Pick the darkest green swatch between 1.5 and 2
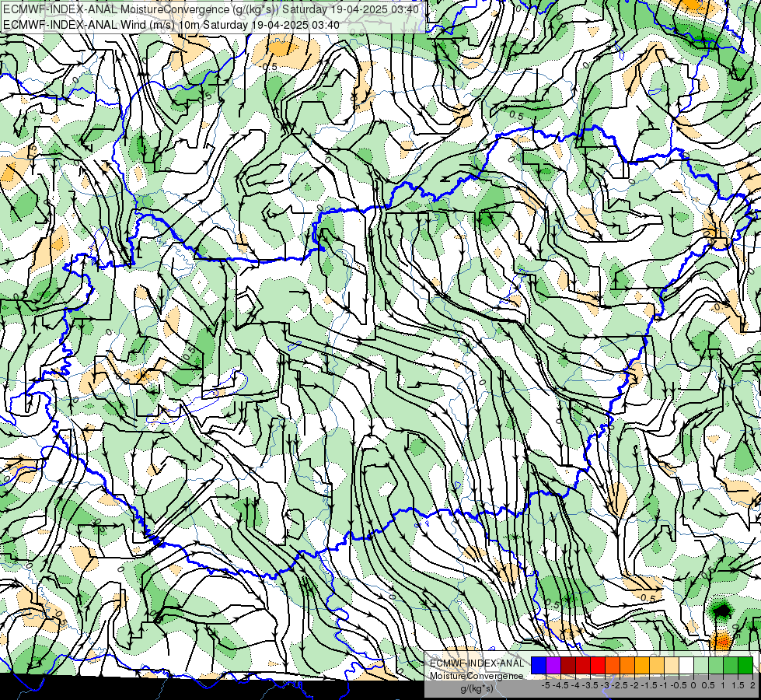The width and height of the screenshot is (761, 700). (x=745, y=666)
